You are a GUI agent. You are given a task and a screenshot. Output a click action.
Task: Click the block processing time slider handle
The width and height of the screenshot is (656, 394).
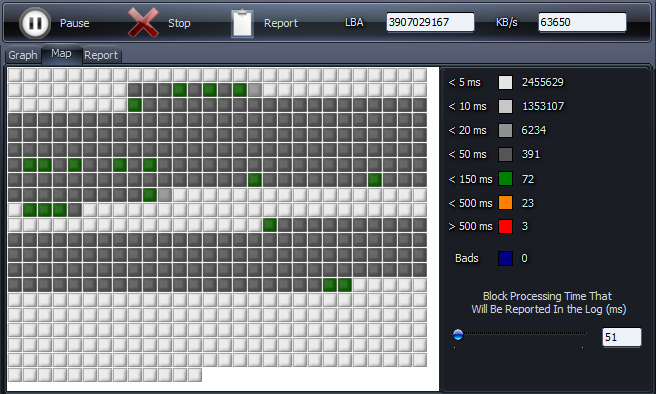(458, 335)
